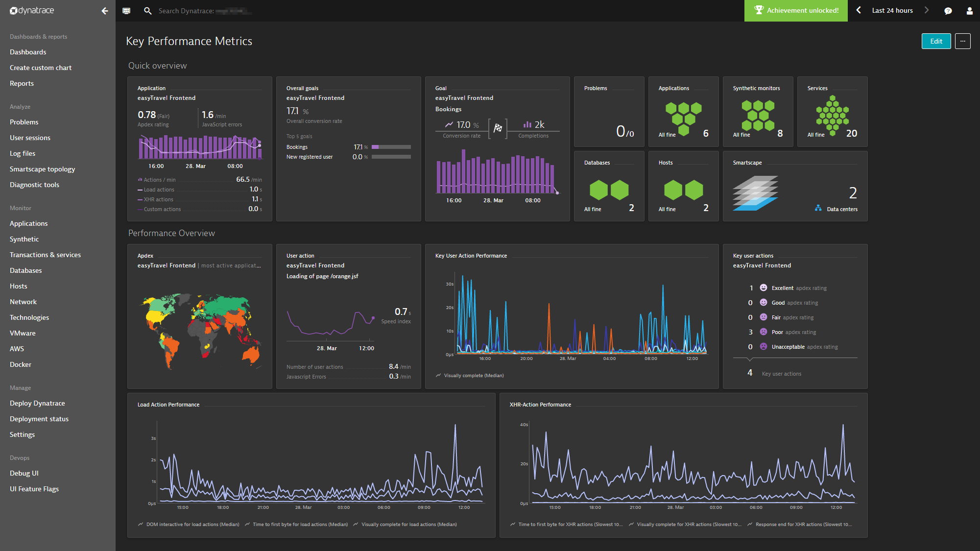Open the user profile icon

(x=969, y=11)
